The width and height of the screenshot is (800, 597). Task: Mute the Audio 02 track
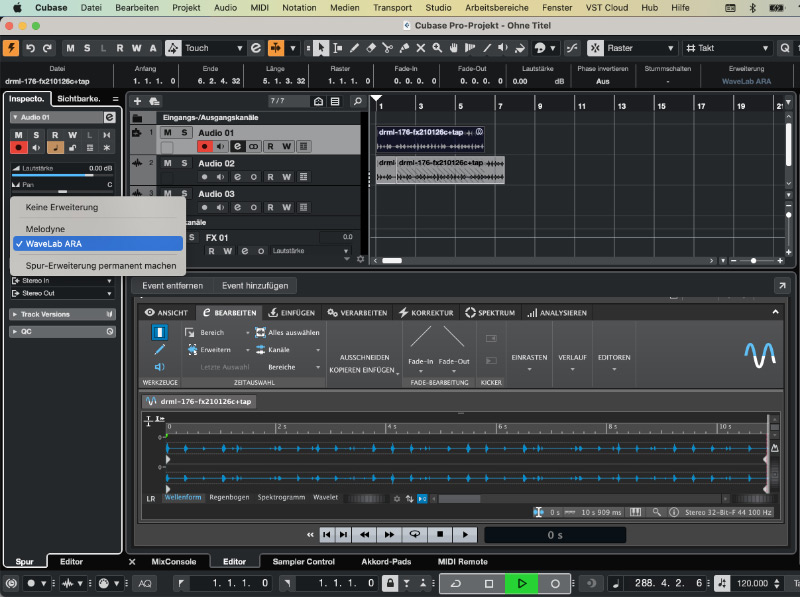(x=165, y=163)
